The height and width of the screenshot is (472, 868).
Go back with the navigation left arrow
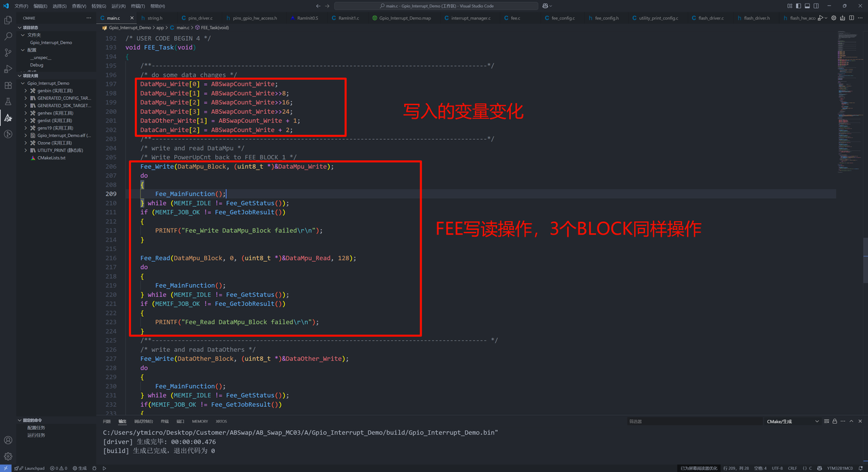(318, 5)
